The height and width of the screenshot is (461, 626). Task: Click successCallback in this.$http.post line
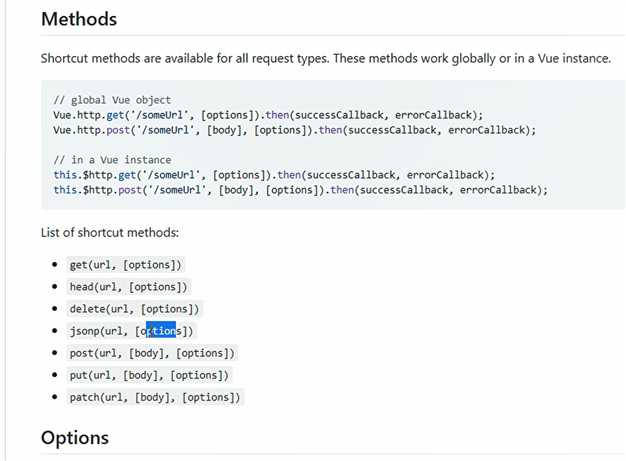click(404, 190)
